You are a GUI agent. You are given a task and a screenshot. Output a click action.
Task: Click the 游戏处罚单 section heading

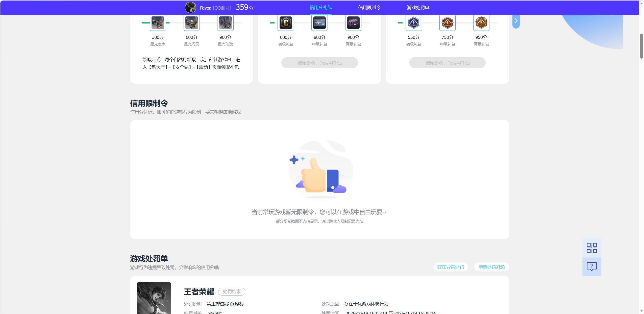point(149,259)
